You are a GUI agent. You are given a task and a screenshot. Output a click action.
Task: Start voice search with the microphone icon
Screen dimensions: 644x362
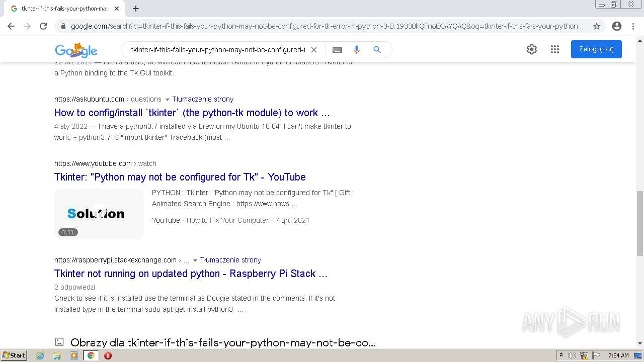(x=357, y=50)
